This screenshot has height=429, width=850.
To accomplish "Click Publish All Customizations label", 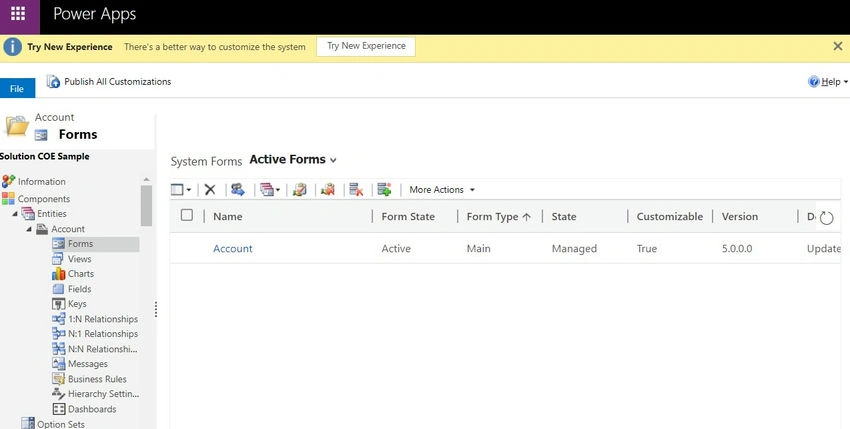I will 118,82.
